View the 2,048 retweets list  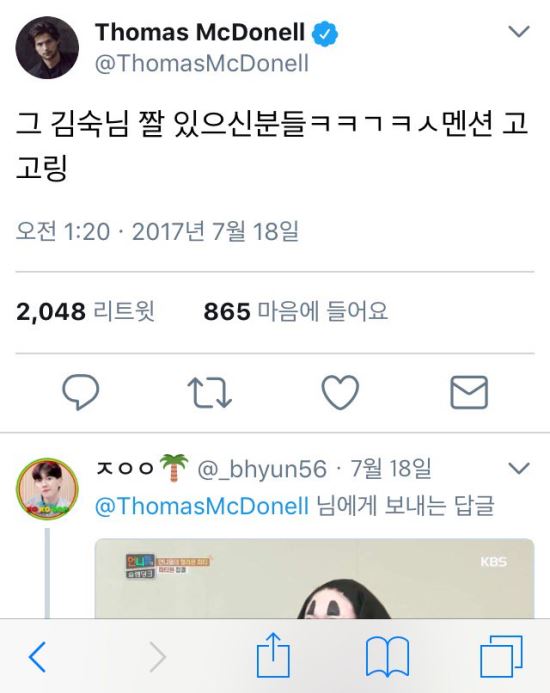[85, 311]
